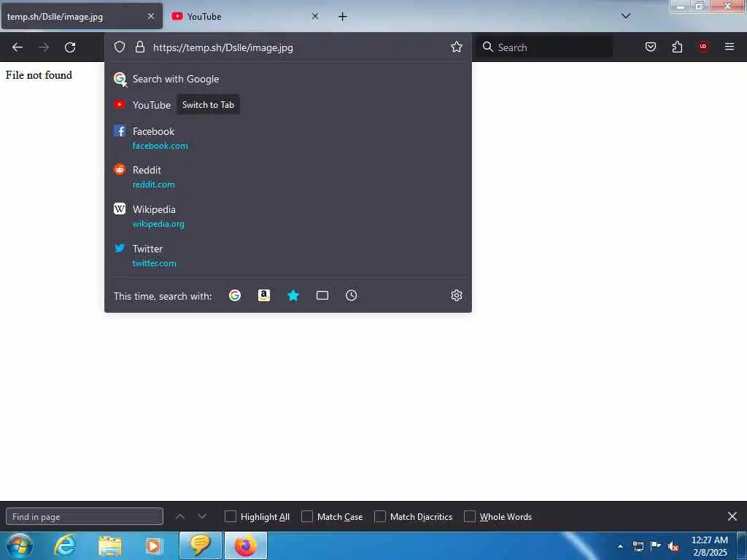
Task: Search this time in History
Action: pyautogui.click(x=351, y=295)
